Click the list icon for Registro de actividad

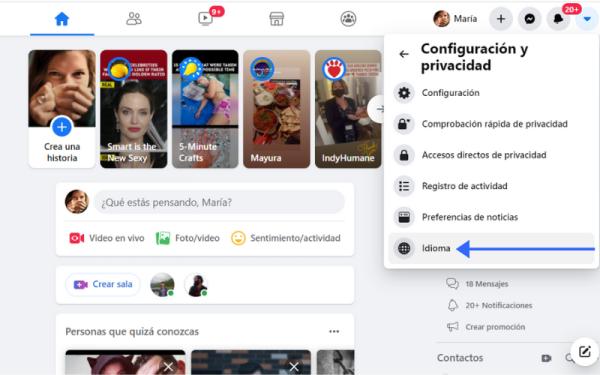[404, 186]
